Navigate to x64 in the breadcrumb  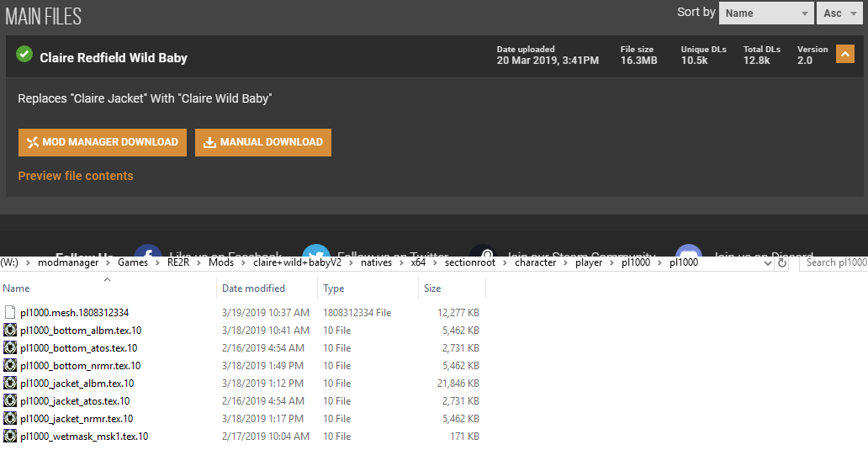418,262
